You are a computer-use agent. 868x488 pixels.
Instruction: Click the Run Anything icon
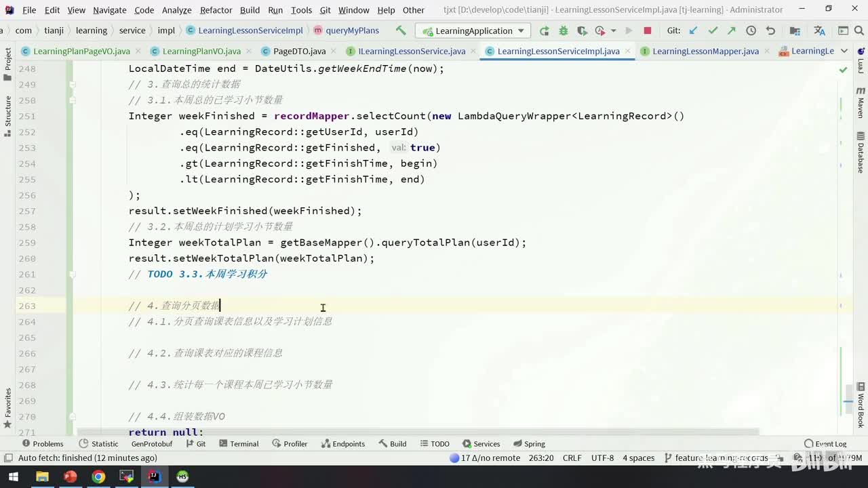pyautogui.click(x=843, y=30)
